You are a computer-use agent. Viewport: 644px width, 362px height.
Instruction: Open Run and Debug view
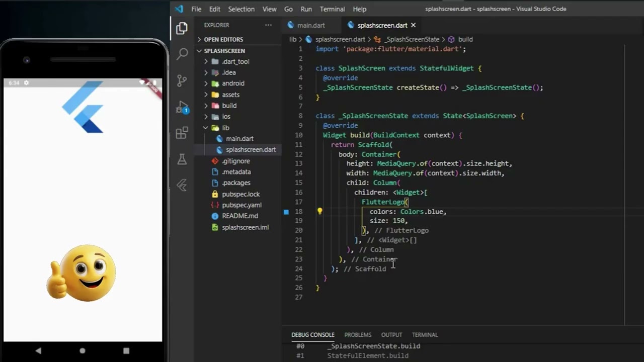tap(182, 107)
